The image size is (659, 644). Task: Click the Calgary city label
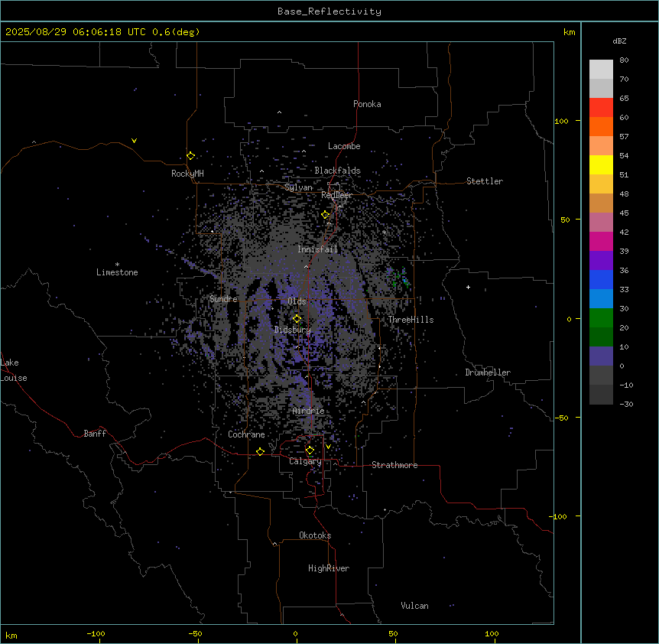[x=305, y=461]
